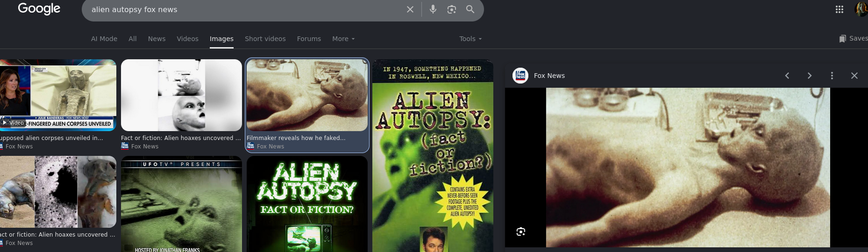Click the large preview alien image

(688, 167)
